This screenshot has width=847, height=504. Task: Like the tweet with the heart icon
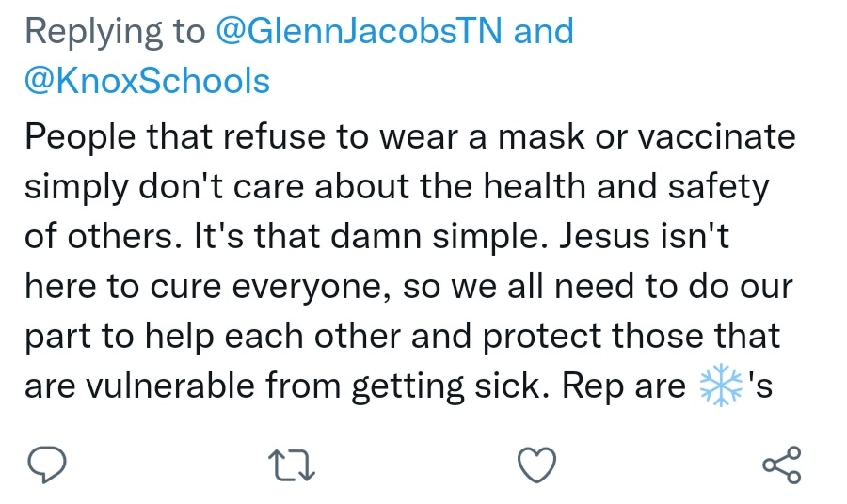click(x=537, y=464)
